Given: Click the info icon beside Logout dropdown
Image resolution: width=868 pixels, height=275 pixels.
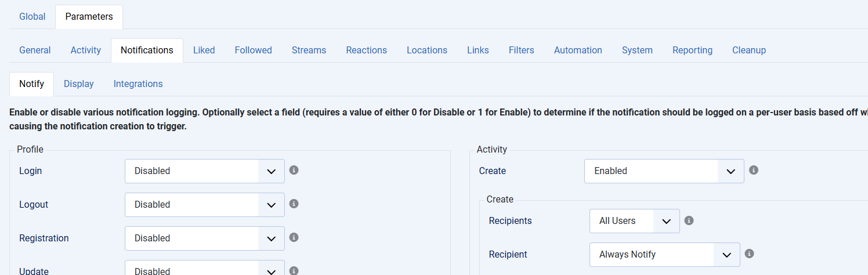Looking at the screenshot, I should tap(294, 204).
